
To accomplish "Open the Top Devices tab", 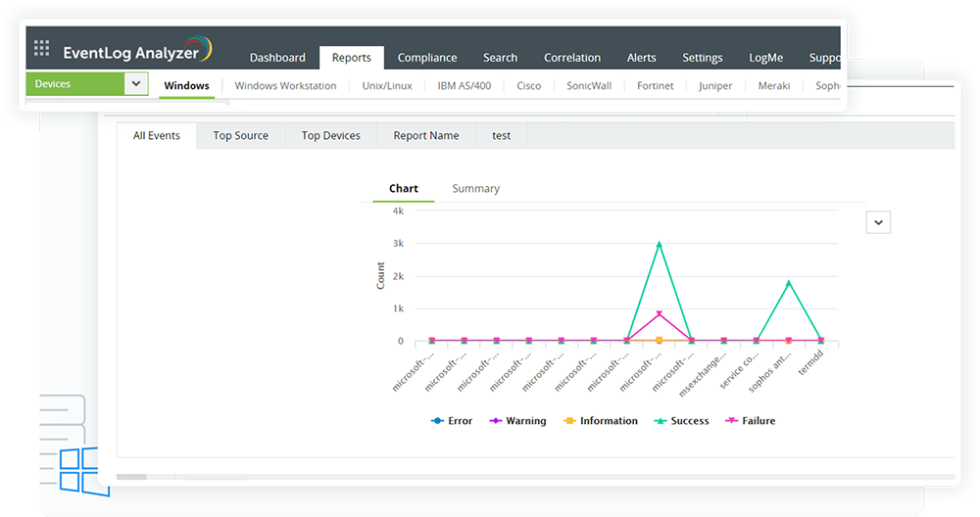I will click(x=330, y=136).
